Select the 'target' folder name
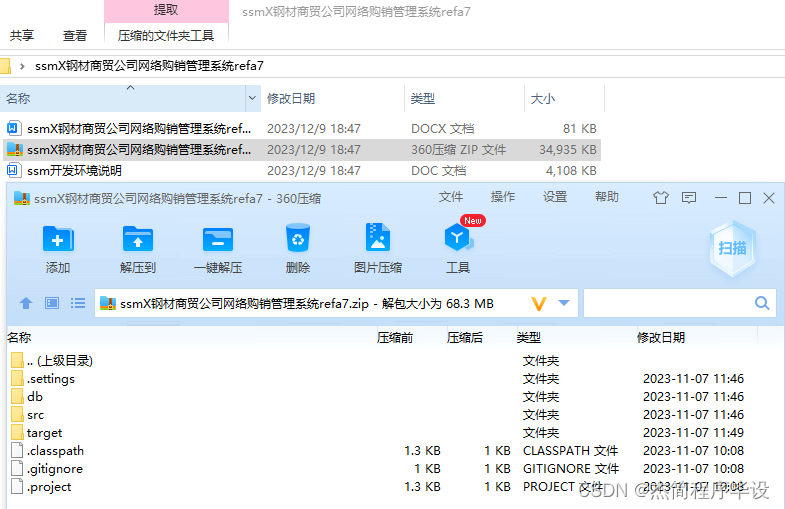This screenshot has height=509, width=785. (45, 433)
